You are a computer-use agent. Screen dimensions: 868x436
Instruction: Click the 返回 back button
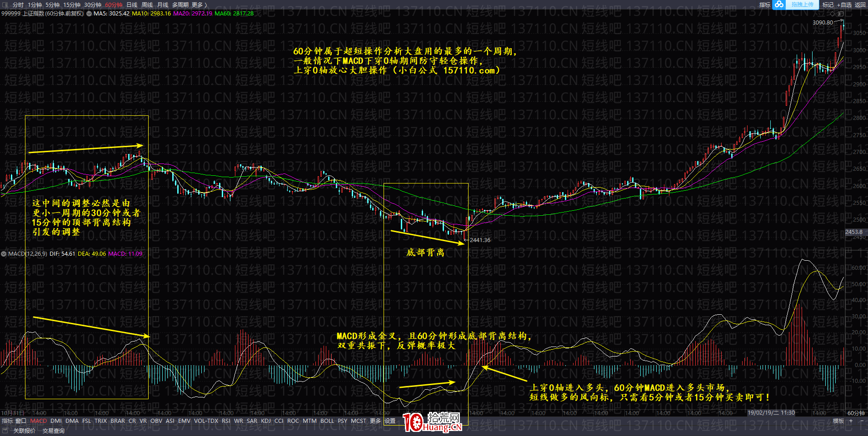(860, 5)
